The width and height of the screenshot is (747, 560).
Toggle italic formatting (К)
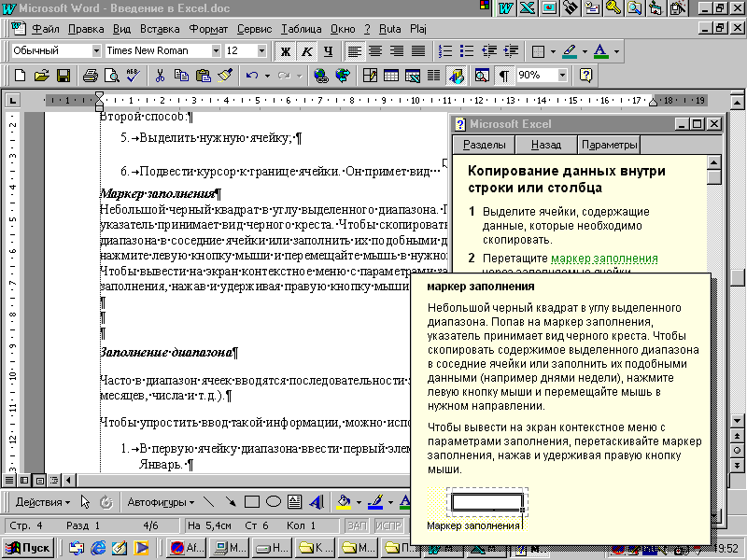[307, 51]
